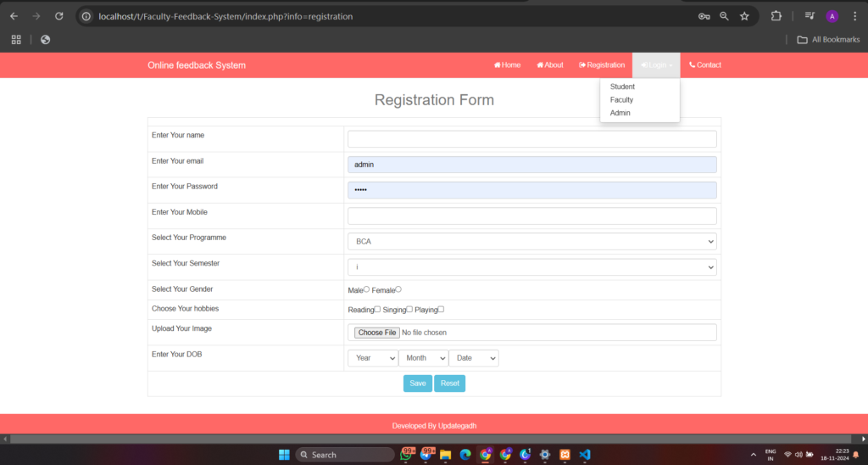Open the Chrome profile avatar

(832, 17)
